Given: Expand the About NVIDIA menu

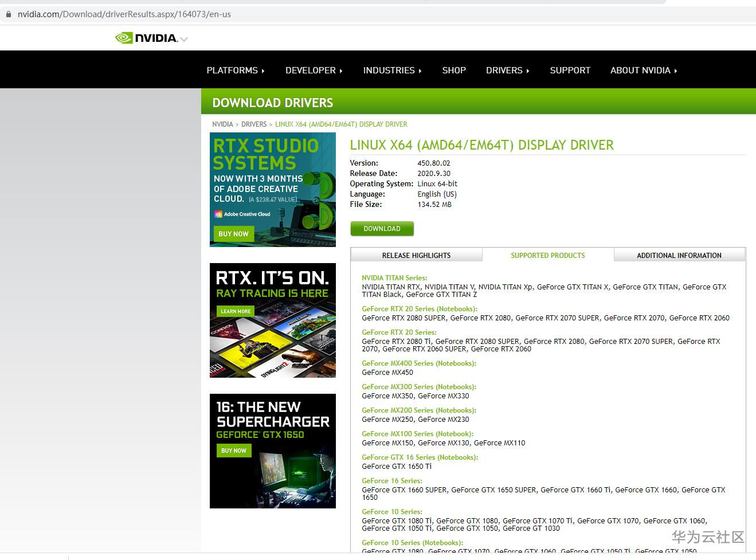Looking at the screenshot, I should [x=644, y=70].
